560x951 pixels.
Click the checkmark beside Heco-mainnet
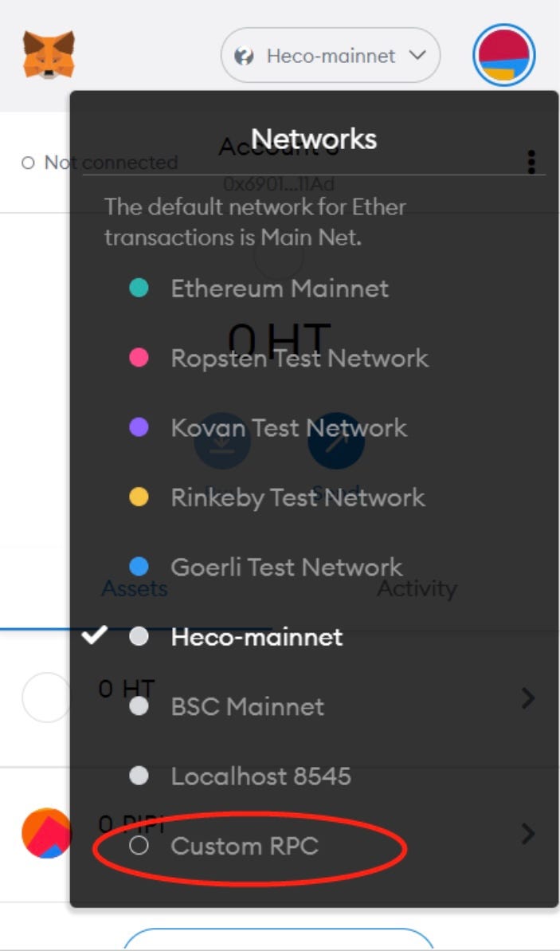[96, 635]
